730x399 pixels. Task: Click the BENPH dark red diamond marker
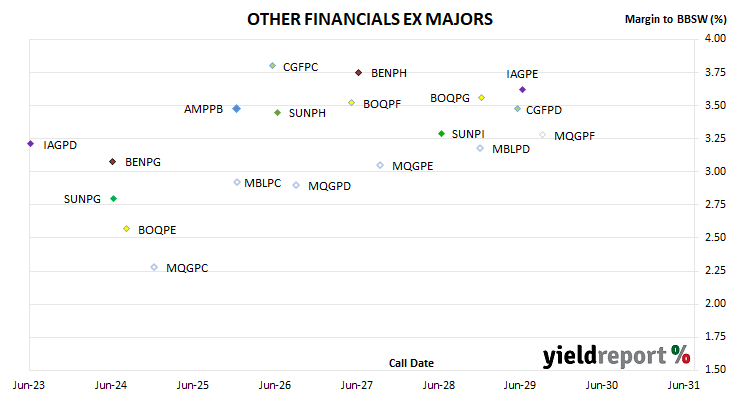click(358, 73)
